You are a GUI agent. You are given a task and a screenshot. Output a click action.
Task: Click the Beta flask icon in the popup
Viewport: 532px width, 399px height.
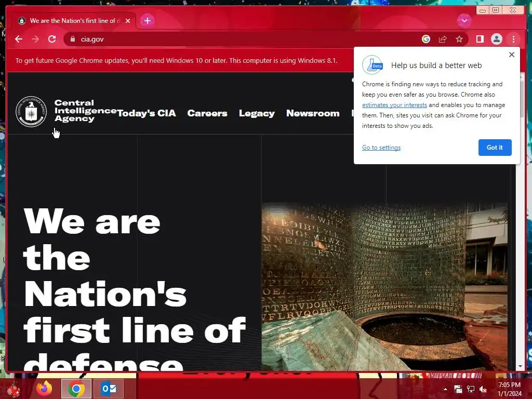(373, 65)
